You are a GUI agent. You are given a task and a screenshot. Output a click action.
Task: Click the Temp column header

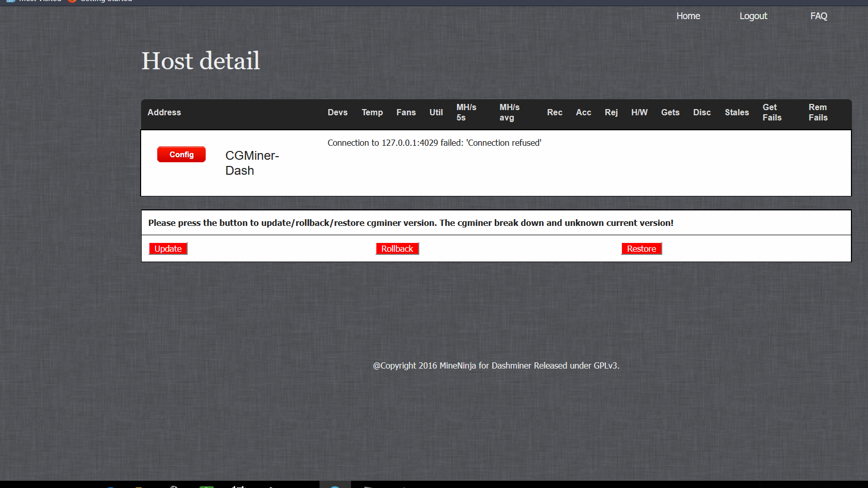click(372, 112)
